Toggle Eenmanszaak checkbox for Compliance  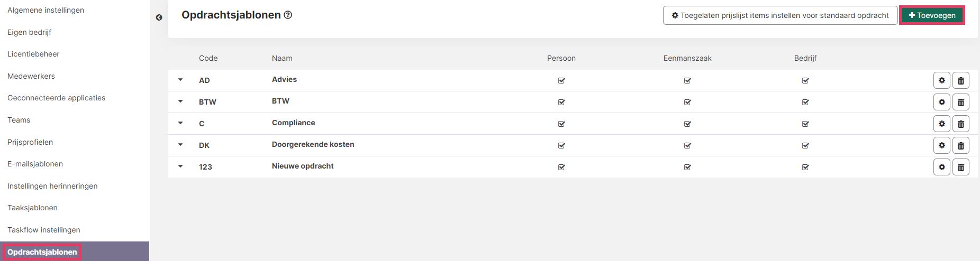(x=687, y=124)
